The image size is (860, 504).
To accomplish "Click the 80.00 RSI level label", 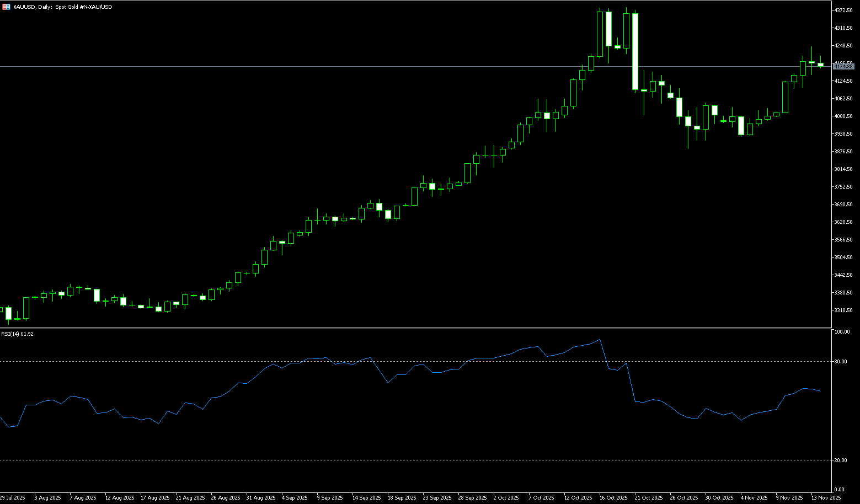I will pos(841,362).
